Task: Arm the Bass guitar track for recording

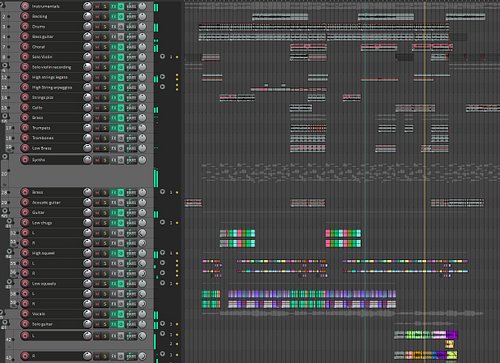Action: [x=25, y=37]
